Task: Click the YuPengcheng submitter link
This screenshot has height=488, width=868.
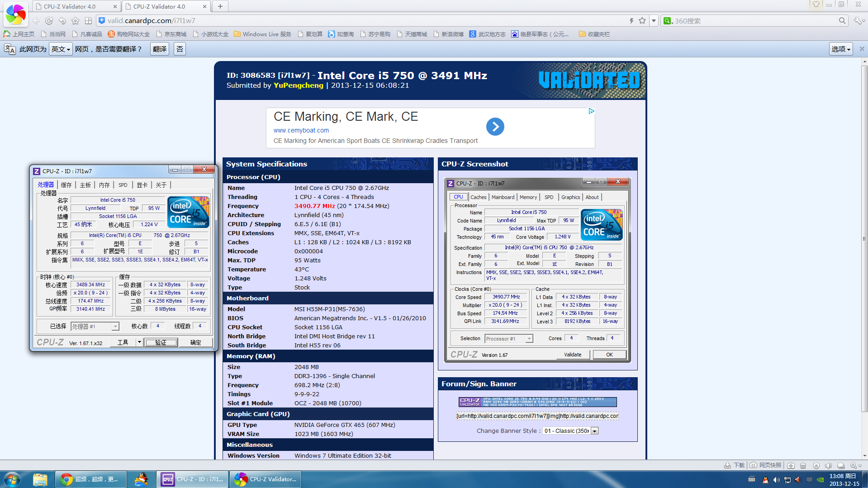Action: [x=299, y=85]
